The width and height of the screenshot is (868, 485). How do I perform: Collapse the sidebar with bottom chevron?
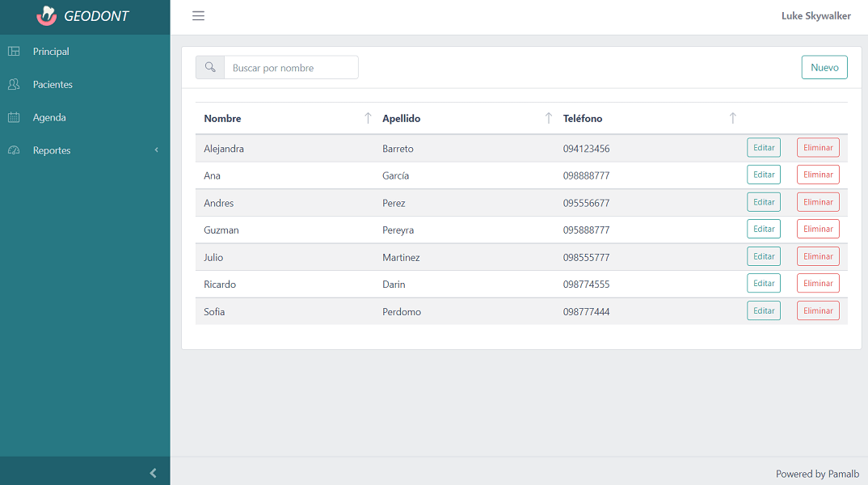pos(153,473)
